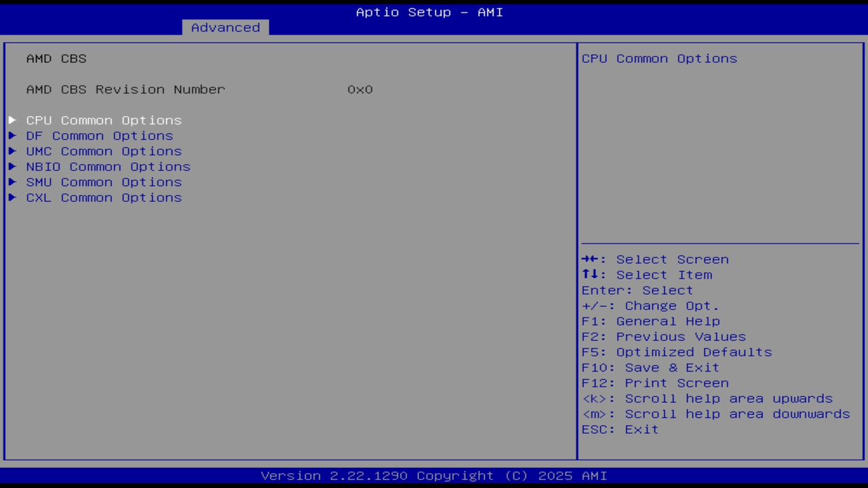The width and height of the screenshot is (868, 488).
Task: Expand the CPU Common Options submenu arrow
Action: point(12,120)
